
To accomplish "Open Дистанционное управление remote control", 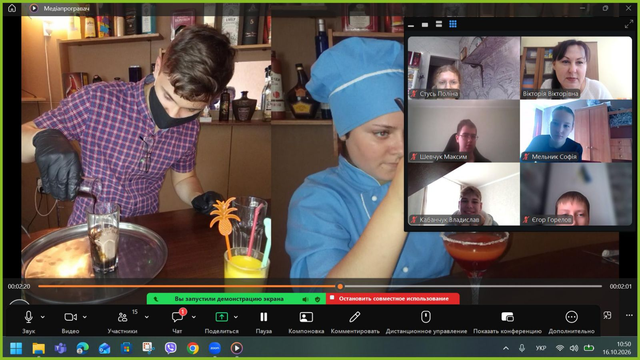I will (x=426, y=317).
